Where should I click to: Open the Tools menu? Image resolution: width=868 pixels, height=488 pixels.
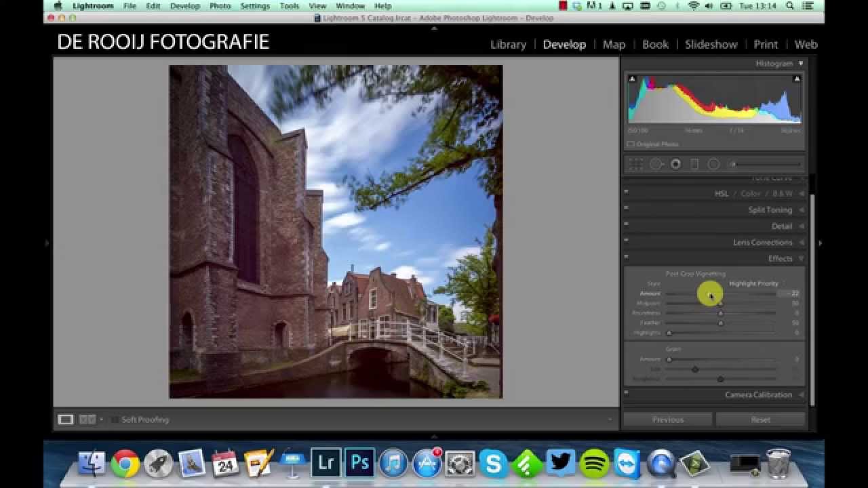tap(290, 5)
